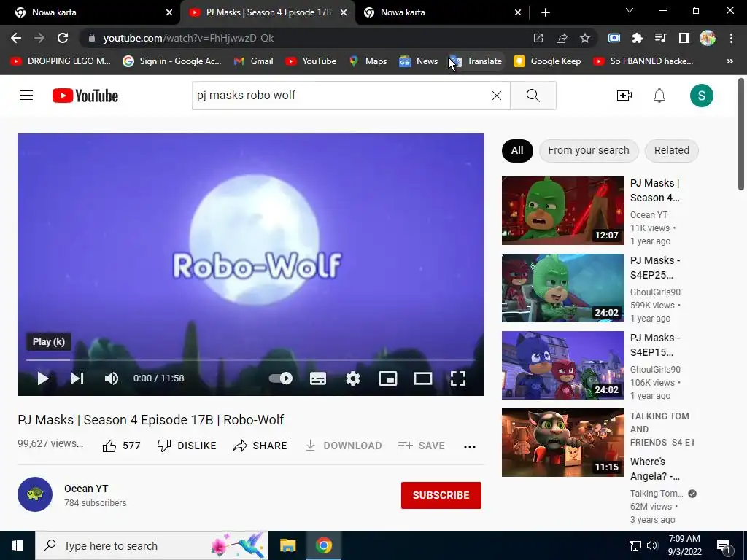Open the taskbar volume icon

652,545
